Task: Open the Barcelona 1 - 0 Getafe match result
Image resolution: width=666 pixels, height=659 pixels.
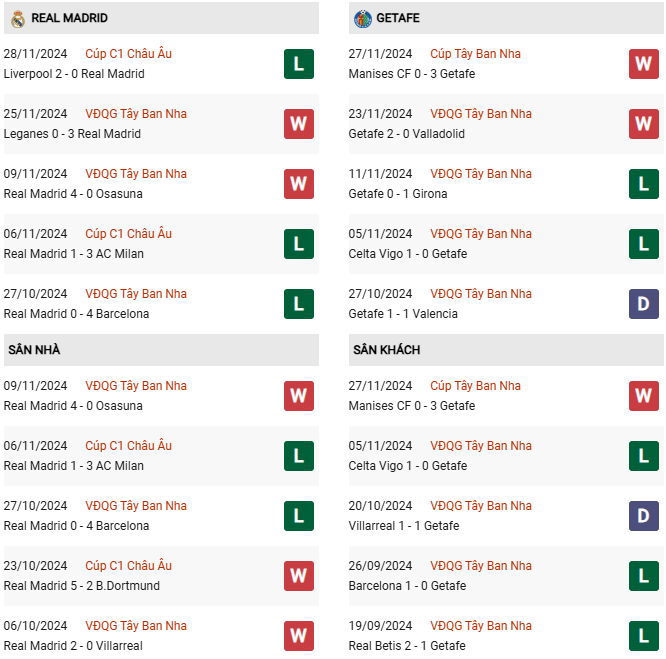Action: (407, 586)
